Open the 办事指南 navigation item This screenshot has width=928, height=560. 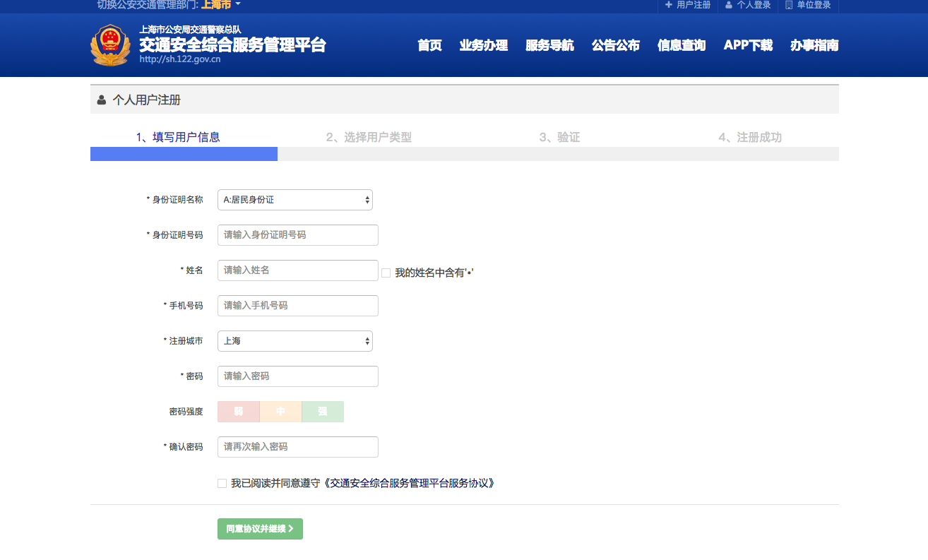tap(814, 46)
